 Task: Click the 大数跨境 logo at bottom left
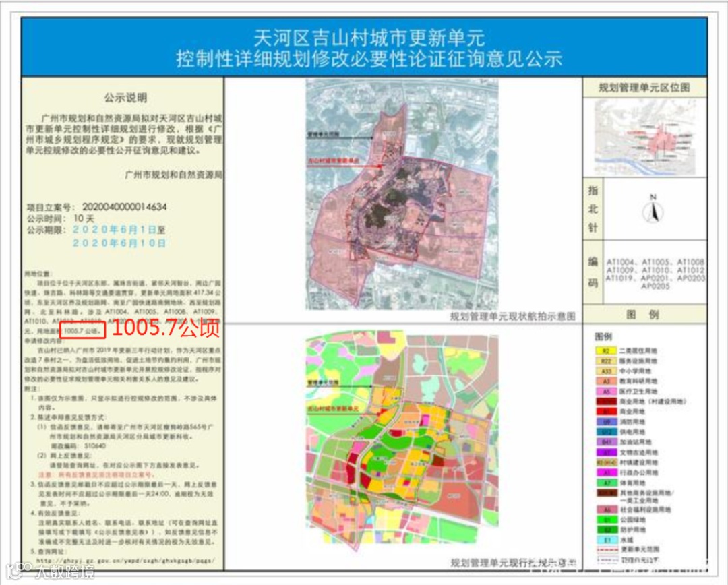tap(50, 571)
